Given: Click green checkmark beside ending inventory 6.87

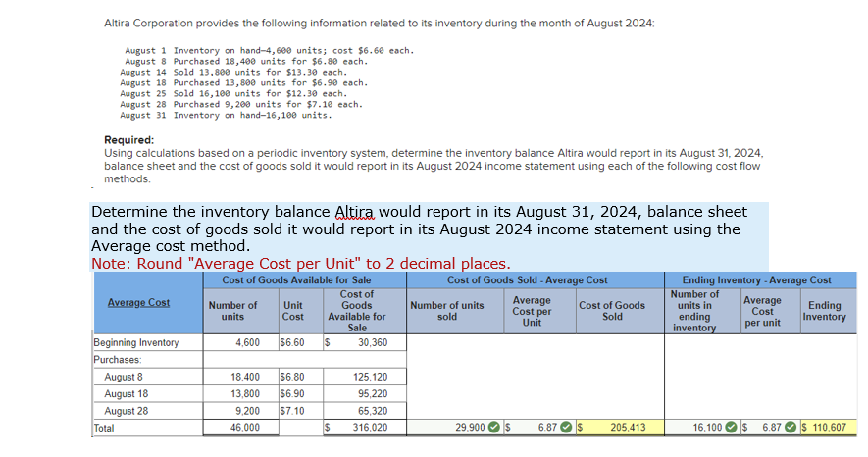Looking at the screenshot, I should [791, 428].
